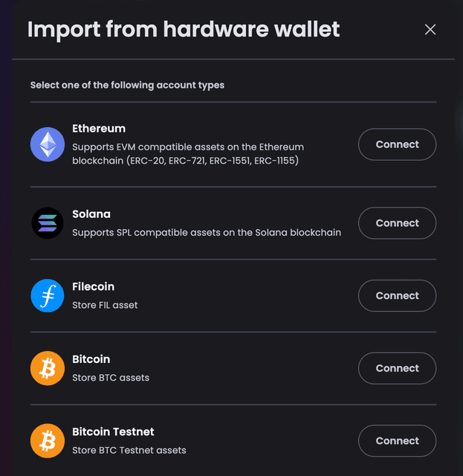463x476 pixels.
Task: Click the Bitcoin Testnet logo icon
Action: pyautogui.click(x=48, y=441)
